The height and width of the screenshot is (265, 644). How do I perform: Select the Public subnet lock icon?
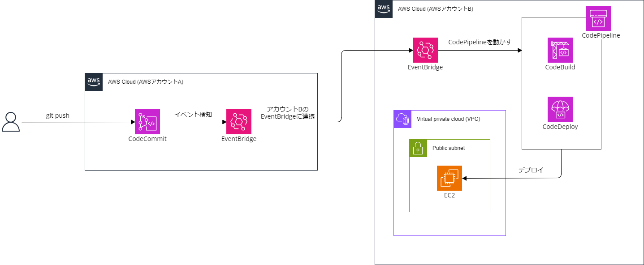(418, 148)
